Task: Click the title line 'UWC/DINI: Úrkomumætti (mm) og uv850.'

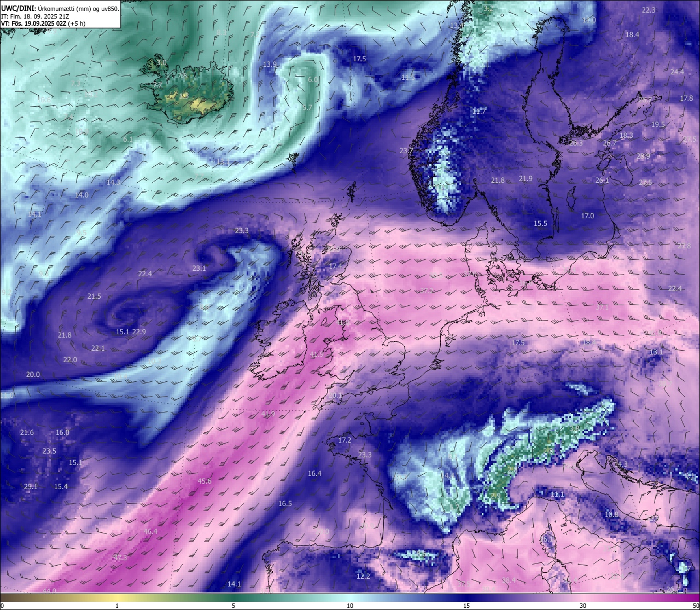Action: point(60,8)
